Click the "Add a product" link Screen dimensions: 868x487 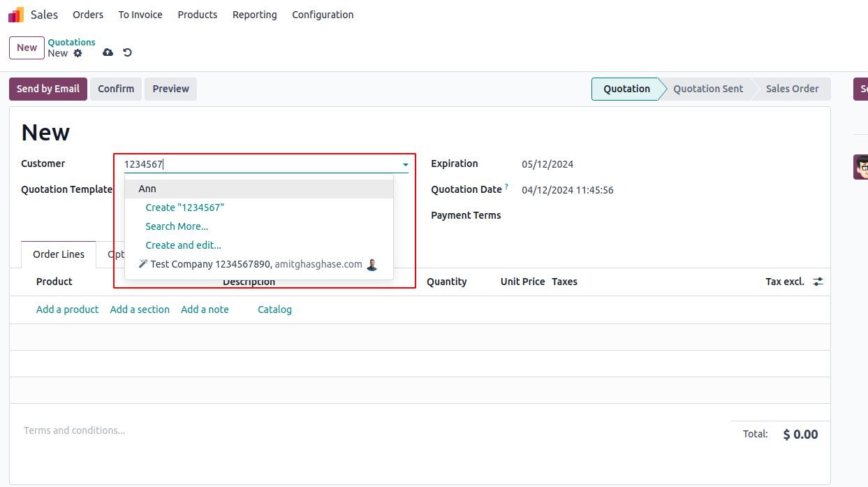68,310
